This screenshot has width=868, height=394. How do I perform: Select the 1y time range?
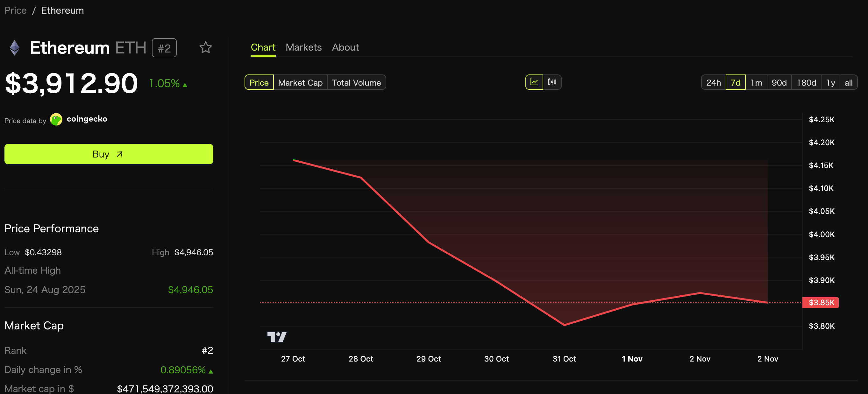click(x=831, y=82)
